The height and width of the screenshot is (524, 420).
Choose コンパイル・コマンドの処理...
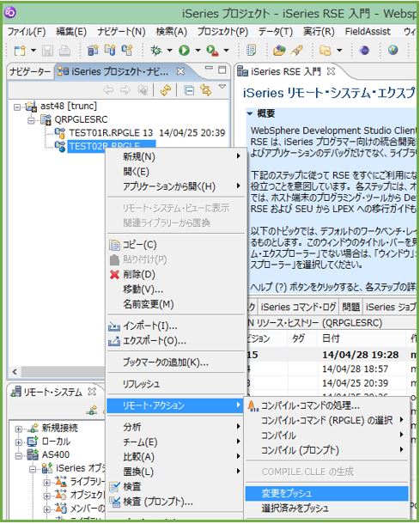[x=327, y=405]
